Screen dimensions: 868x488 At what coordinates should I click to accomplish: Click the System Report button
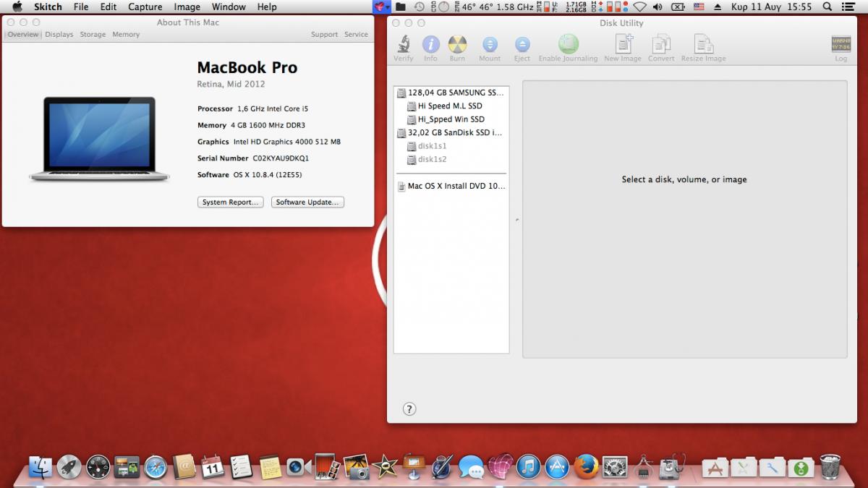[x=230, y=202]
